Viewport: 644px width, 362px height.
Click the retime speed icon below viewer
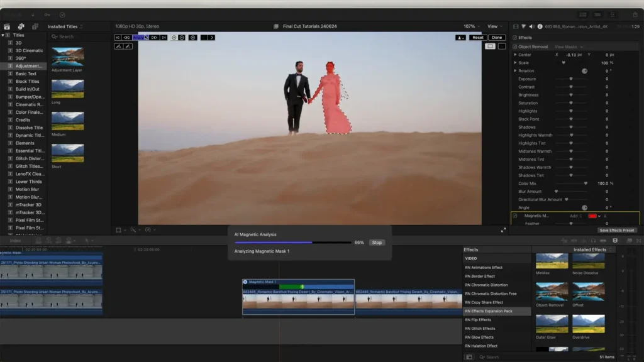[148, 230]
